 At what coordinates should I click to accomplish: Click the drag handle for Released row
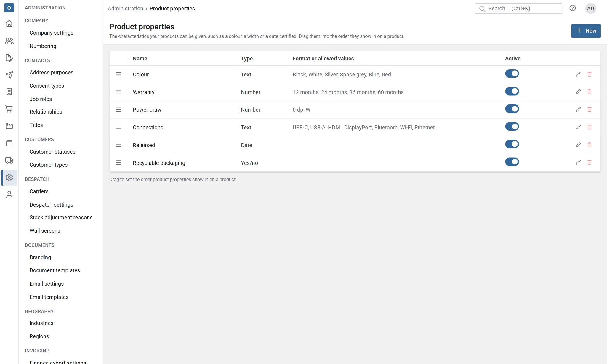point(118,145)
